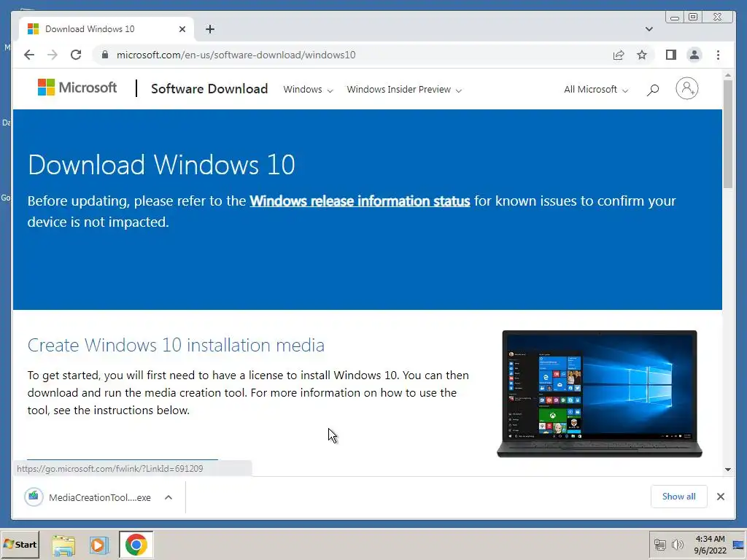Click the Microsoft logo

[x=77, y=87]
